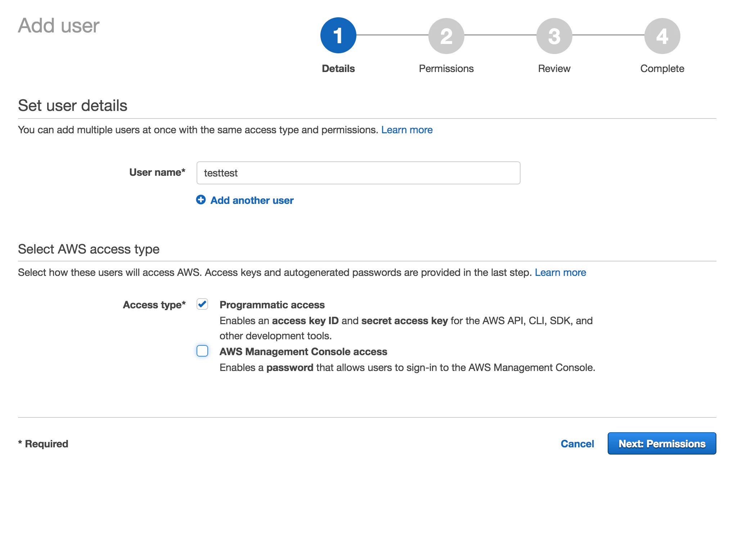The width and height of the screenshot is (756, 559).
Task: Click the Set user details heading
Action: pyautogui.click(x=73, y=106)
